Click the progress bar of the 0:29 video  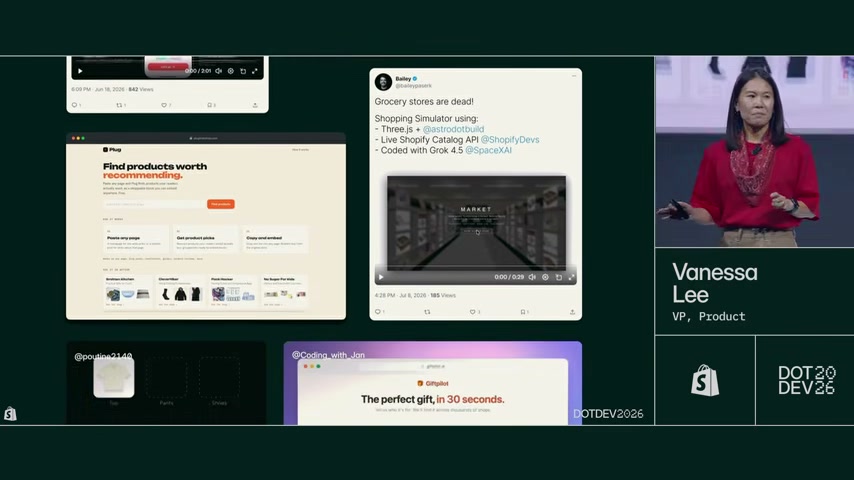click(x=476, y=267)
